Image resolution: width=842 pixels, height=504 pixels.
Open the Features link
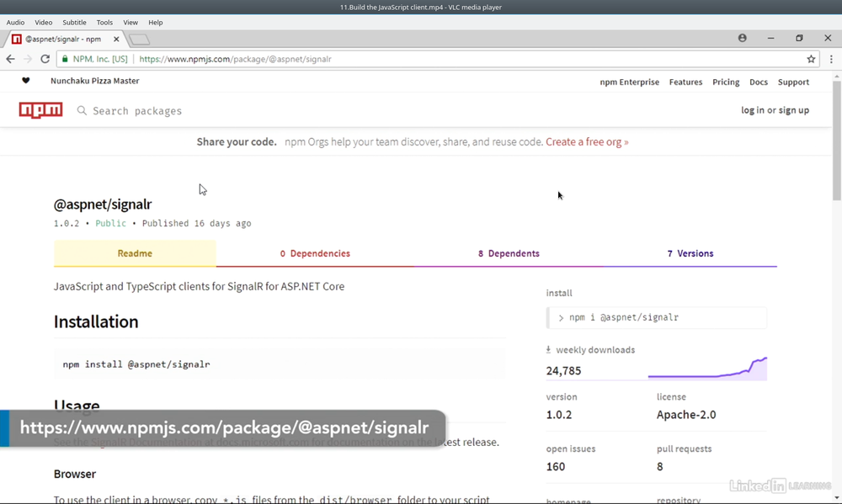click(685, 82)
